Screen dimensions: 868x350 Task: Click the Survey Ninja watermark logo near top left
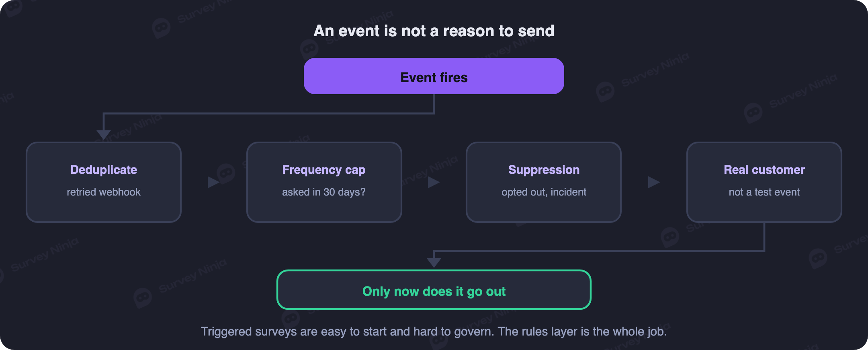click(x=161, y=28)
